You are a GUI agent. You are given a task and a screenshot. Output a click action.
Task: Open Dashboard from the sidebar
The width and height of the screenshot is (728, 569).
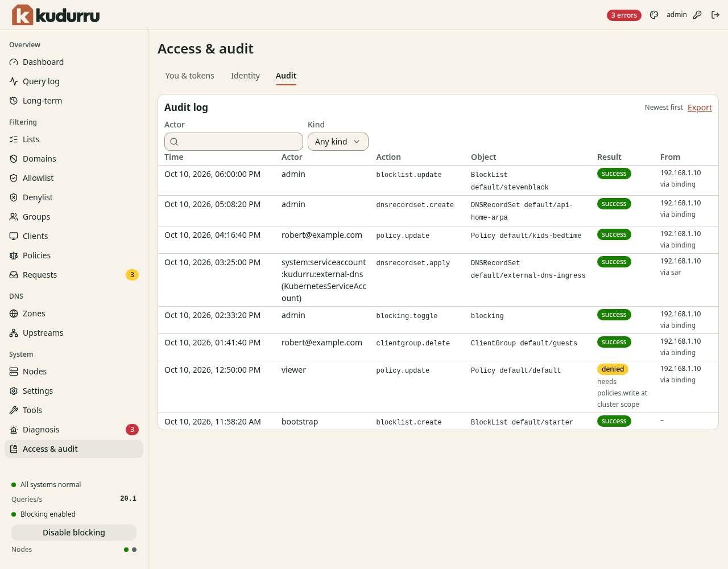click(x=74, y=62)
